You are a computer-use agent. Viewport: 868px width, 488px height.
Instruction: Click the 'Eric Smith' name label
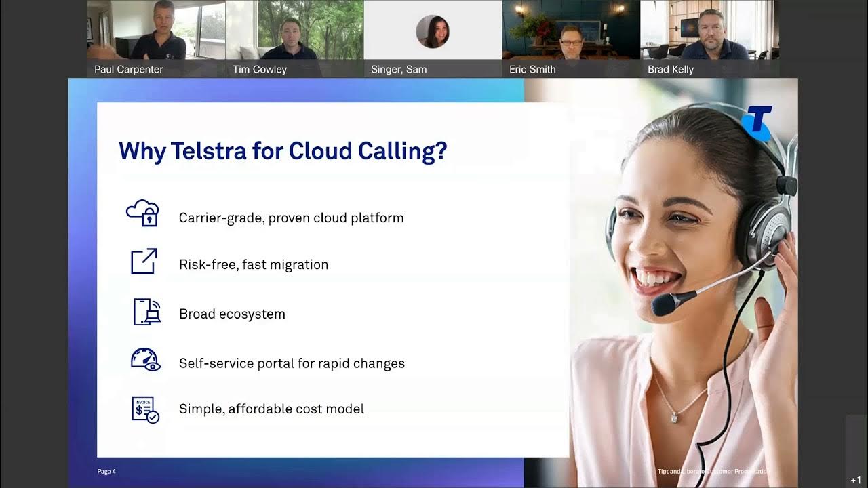(532, 69)
